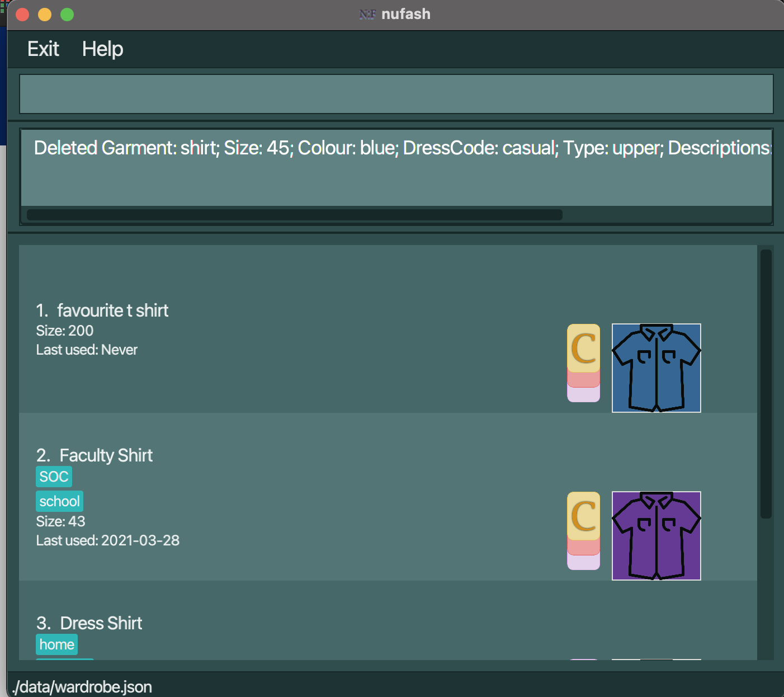This screenshot has width=784, height=697.
Task: Click 'Last used: 2021-03-28' text
Action: click(x=108, y=540)
